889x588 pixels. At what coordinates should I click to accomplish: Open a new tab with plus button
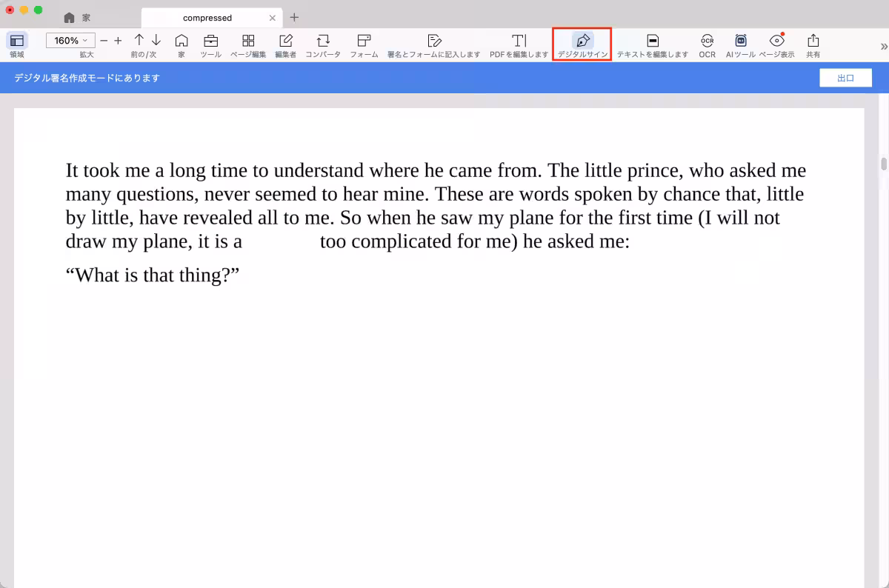click(x=294, y=17)
